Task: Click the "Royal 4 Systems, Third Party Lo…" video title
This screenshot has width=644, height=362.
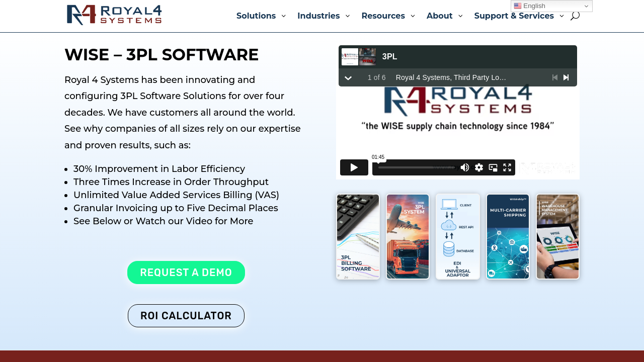Action: point(451,77)
